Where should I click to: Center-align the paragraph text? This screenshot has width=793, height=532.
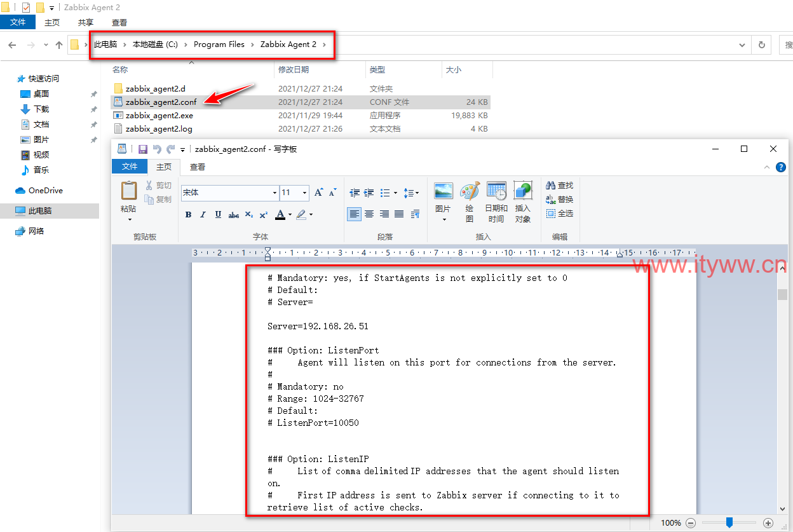coord(369,214)
